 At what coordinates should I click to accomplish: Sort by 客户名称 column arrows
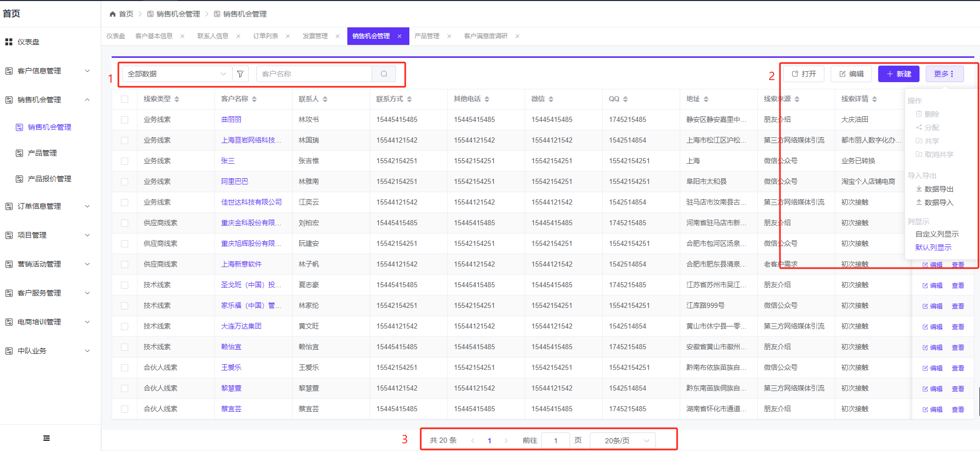[x=254, y=99]
